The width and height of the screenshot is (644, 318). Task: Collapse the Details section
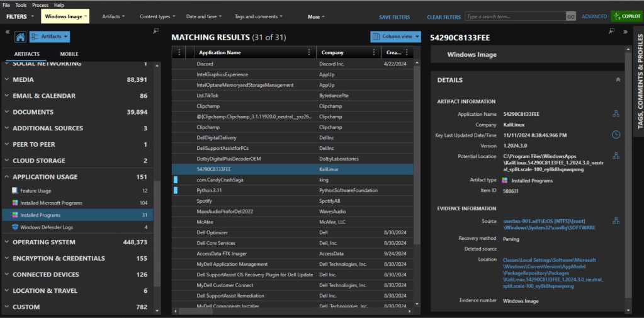(x=618, y=80)
